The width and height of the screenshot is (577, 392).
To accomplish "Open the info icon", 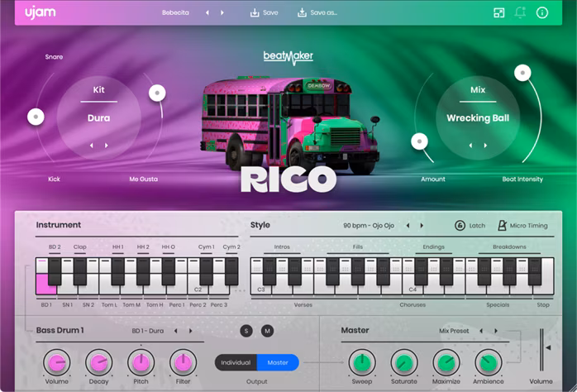I will 541,12.
